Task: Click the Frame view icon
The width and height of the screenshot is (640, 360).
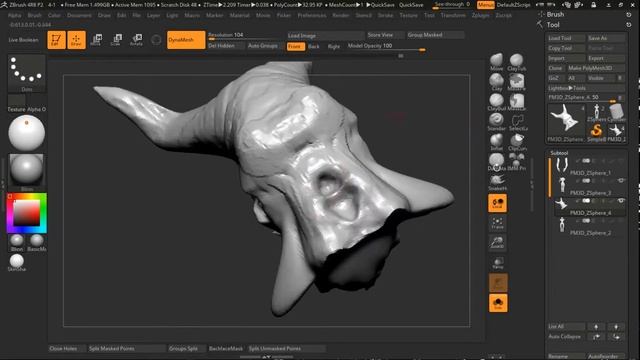Action: pyautogui.click(x=498, y=223)
